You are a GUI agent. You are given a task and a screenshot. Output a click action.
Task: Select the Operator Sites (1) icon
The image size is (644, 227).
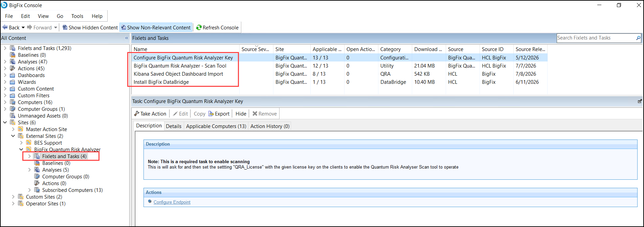point(21,203)
